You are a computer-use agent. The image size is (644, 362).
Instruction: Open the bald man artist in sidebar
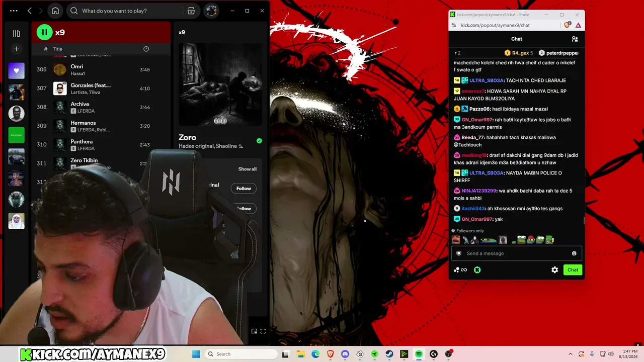pos(16,114)
